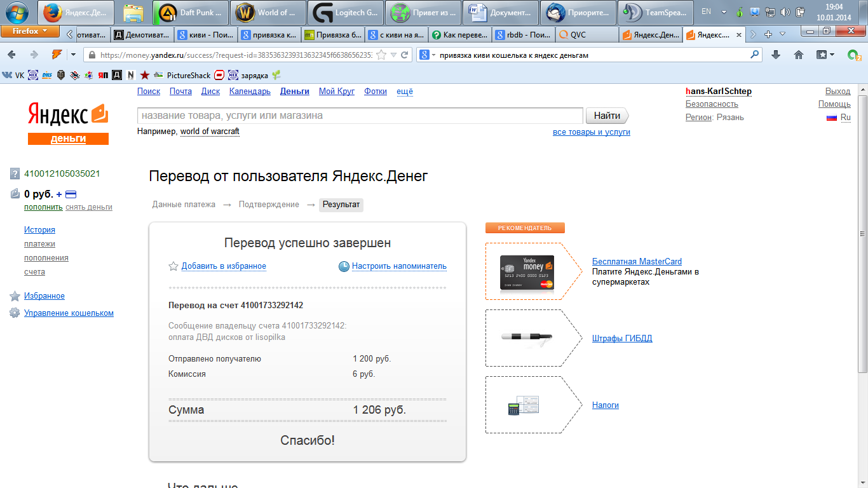Click the пополнить link

click(x=43, y=207)
